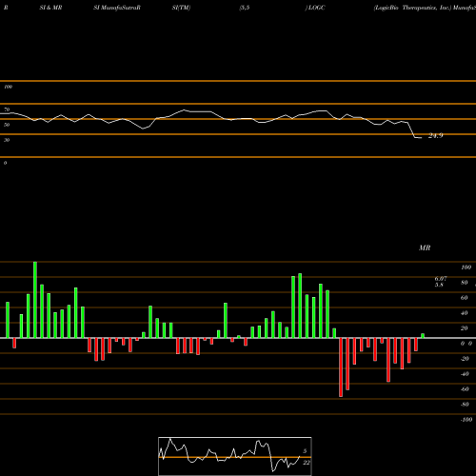Click the MR right axis positive '100' label
476x476 pixels.
point(466,268)
